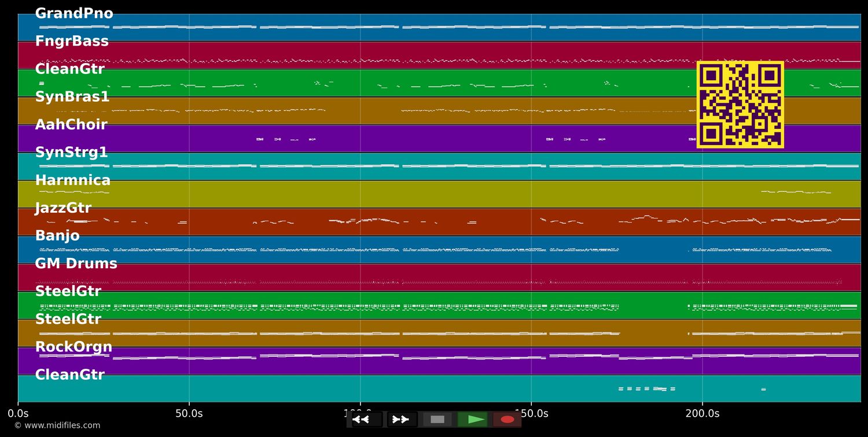Image resolution: width=868 pixels, height=437 pixels.
Task: Select the GrandPno track label
Action: click(73, 13)
